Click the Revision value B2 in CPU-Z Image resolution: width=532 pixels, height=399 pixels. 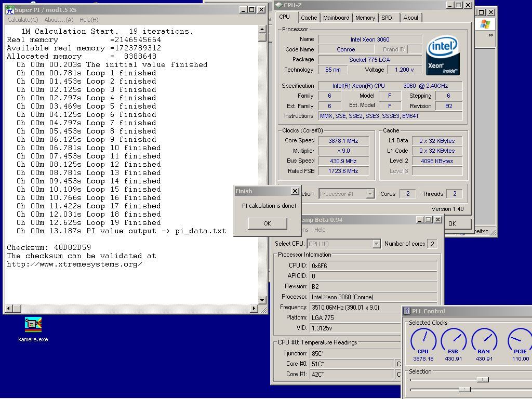[x=448, y=106]
